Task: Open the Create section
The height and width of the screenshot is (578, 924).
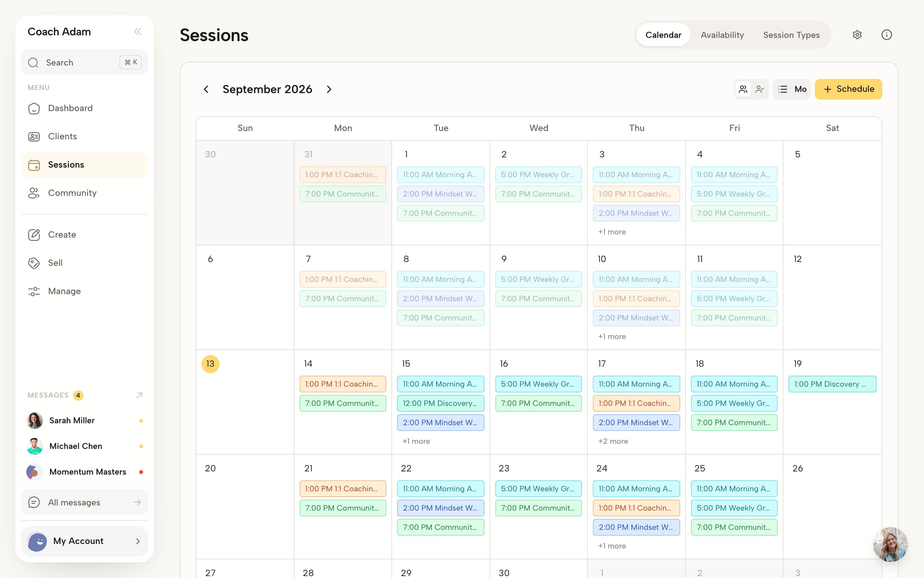Action: tap(84, 235)
